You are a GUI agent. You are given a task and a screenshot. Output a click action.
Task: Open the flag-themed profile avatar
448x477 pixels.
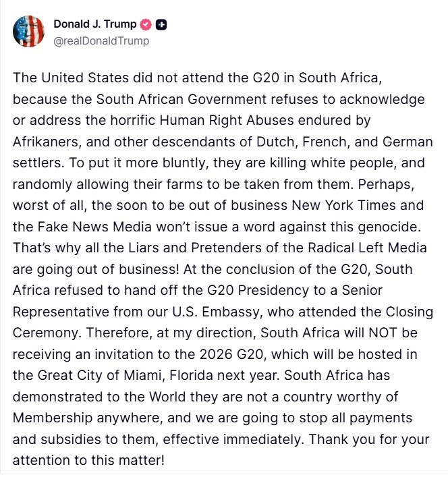(x=29, y=30)
